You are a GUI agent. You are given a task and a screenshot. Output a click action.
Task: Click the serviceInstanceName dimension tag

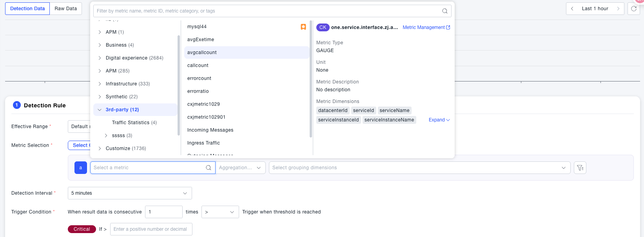[389, 120]
